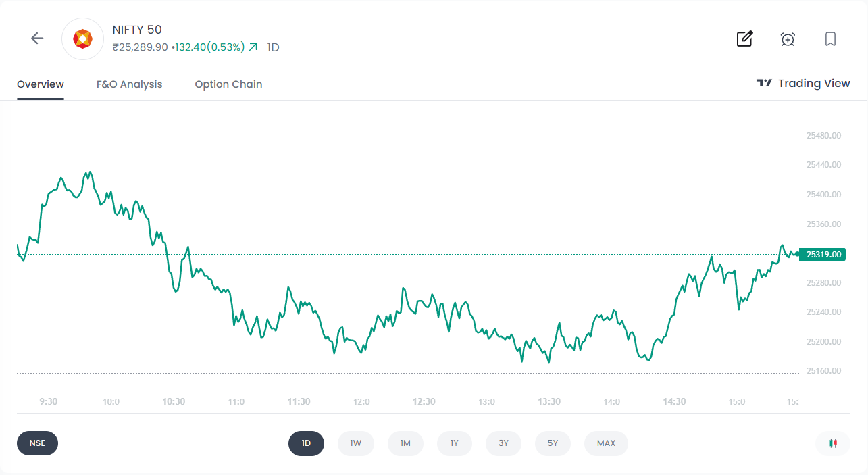Open the Option Chain tab
The width and height of the screenshot is (868, 475).
[228, 84]
